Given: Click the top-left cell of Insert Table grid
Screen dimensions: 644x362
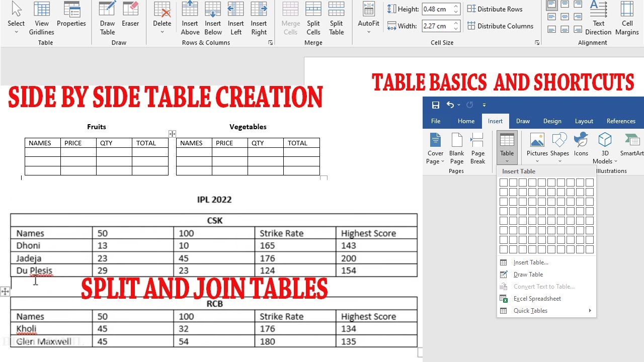Looking at the screenshot, I should [504, 183].
